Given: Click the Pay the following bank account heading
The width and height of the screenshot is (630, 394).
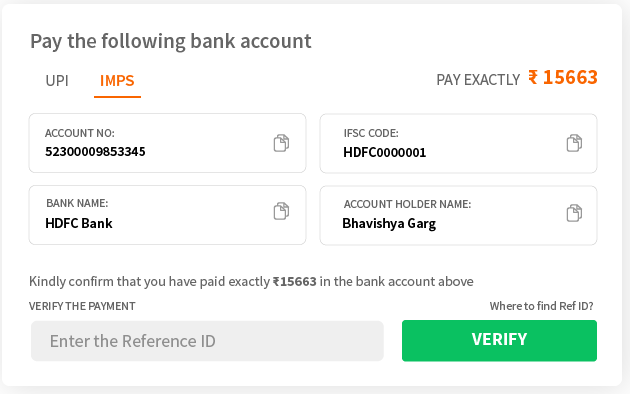Looking at the screenshot, I should click(171, 41).
